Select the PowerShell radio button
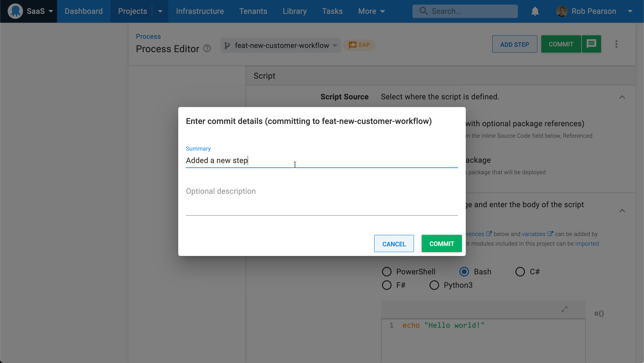This screenshot has height=363, width=644. [387, 271]
